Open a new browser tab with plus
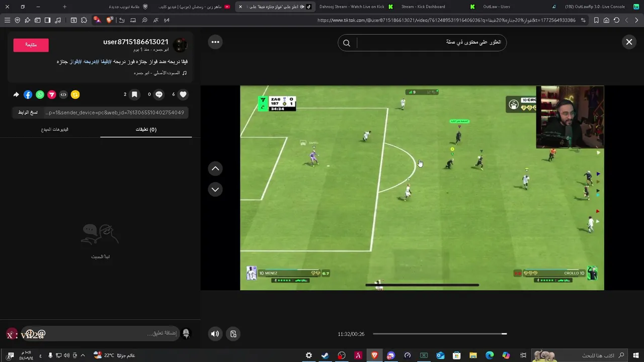644x362 pixels. [64, 7]
